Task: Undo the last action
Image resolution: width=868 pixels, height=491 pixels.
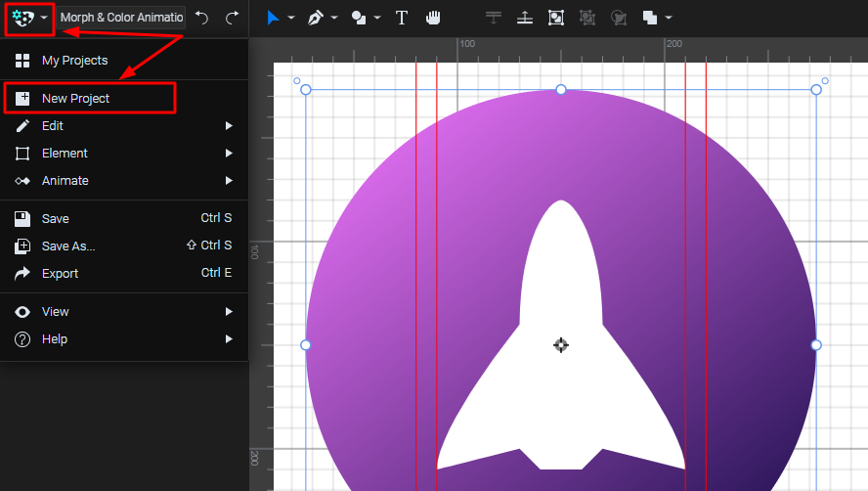Action: tap(202, 18)
